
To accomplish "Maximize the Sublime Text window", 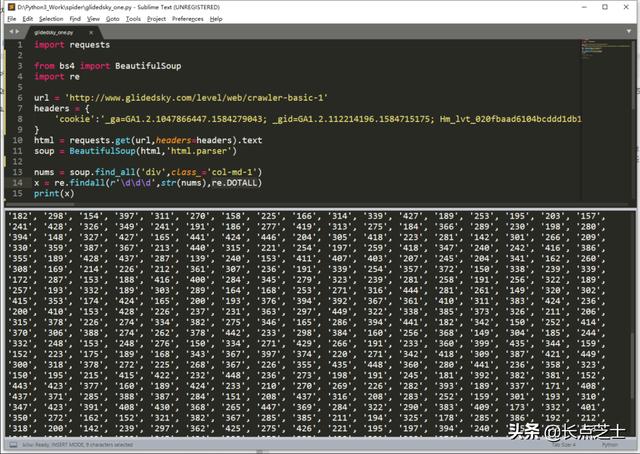I will [605, 7].
